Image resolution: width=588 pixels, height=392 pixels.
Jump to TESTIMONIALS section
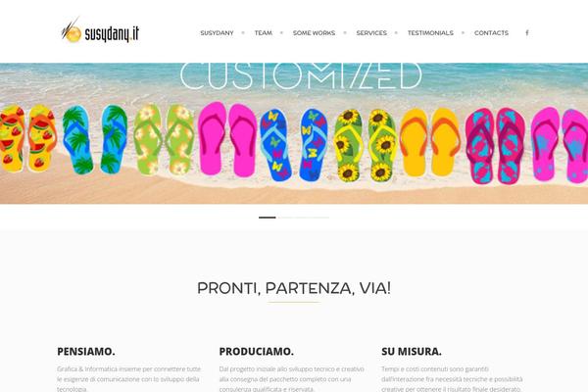(x=430, y=33)
